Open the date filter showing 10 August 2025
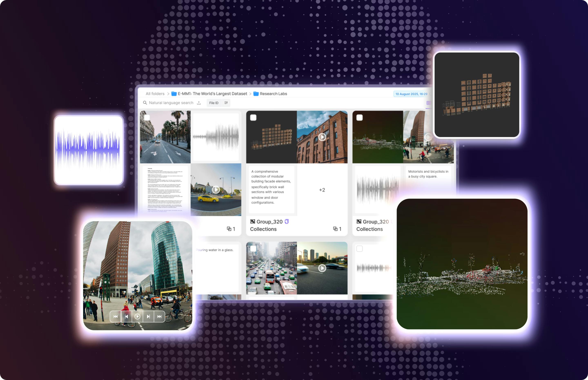The image size is (588, 380). pyautogui.click(x=411, y=94)
